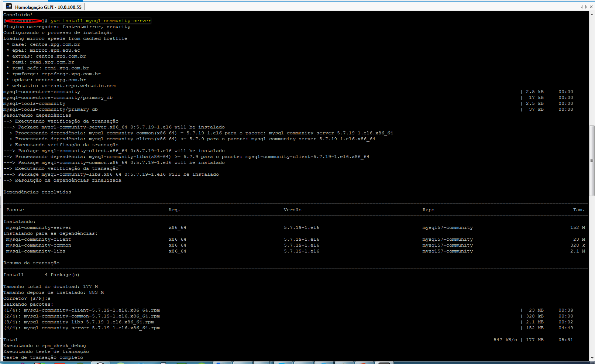This screenshot has height=364, width=595.
Task: Click the 'Arq.' column header
Action: click(x=175, y=210)
